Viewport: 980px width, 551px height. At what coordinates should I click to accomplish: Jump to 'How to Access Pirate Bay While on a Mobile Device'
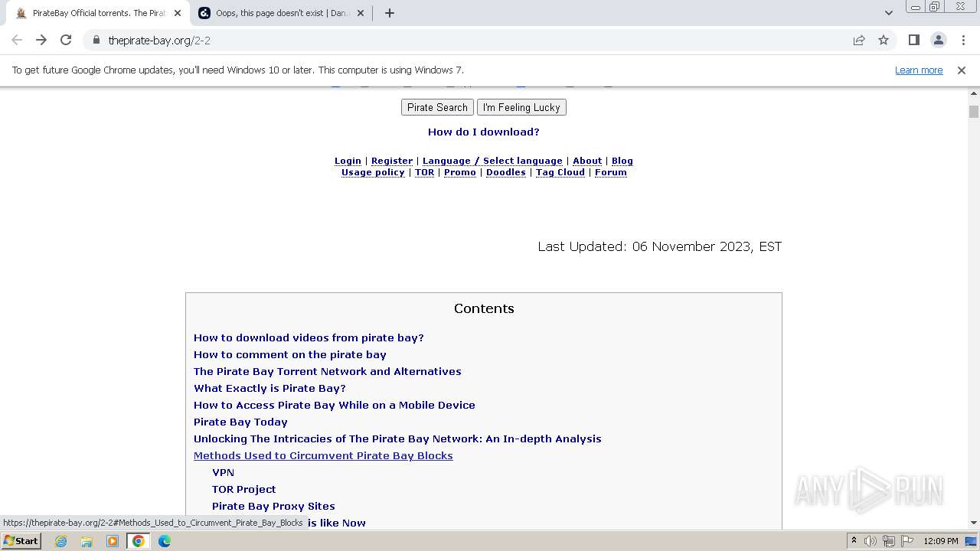click(x=335, y=405)
